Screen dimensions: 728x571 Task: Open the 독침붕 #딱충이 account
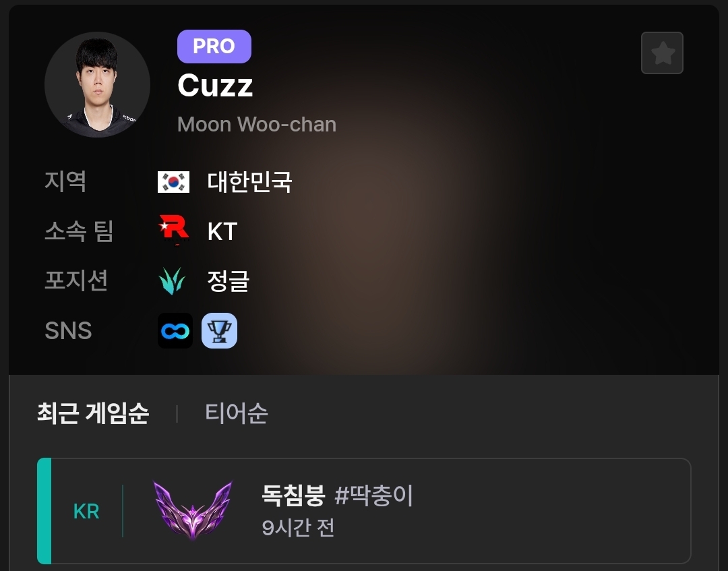[364, 511]
